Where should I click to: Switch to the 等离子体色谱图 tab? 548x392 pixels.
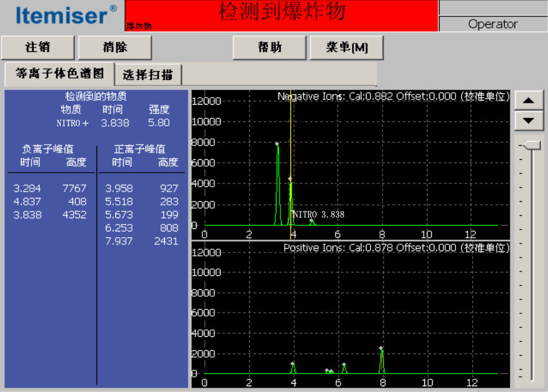click(x=60, y=74)
